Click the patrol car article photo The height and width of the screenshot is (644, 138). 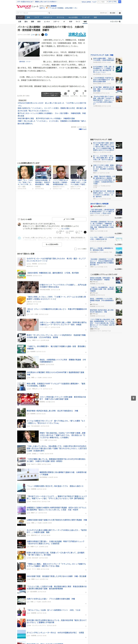tap(29, 49)
